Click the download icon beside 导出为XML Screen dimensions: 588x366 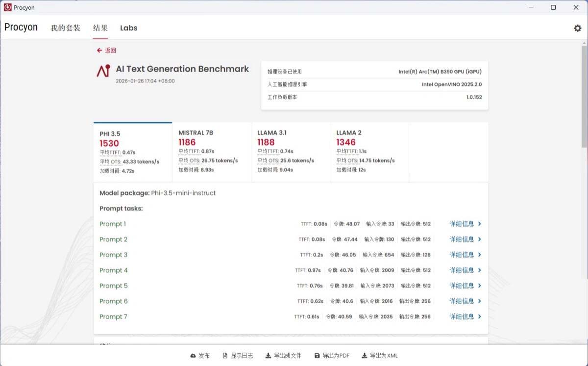pyautogui.click(x=364, y=356)
